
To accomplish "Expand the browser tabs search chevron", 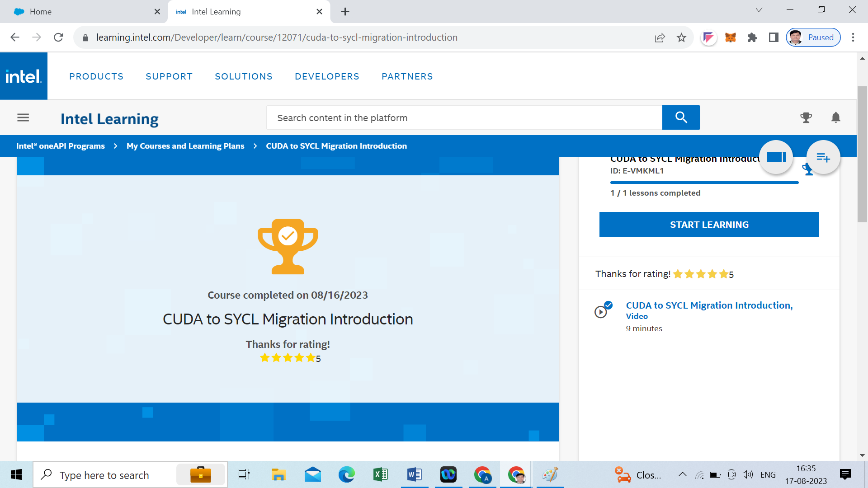I will 759,9.
